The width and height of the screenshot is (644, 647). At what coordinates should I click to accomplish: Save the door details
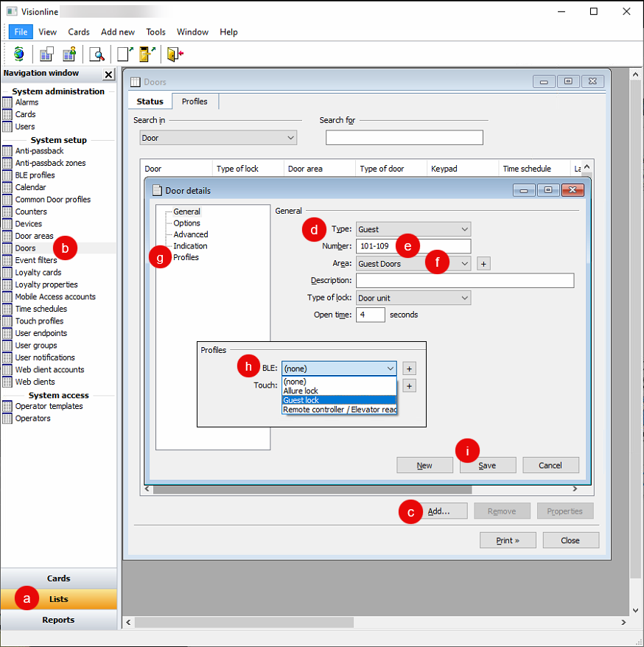click(487, 466)
